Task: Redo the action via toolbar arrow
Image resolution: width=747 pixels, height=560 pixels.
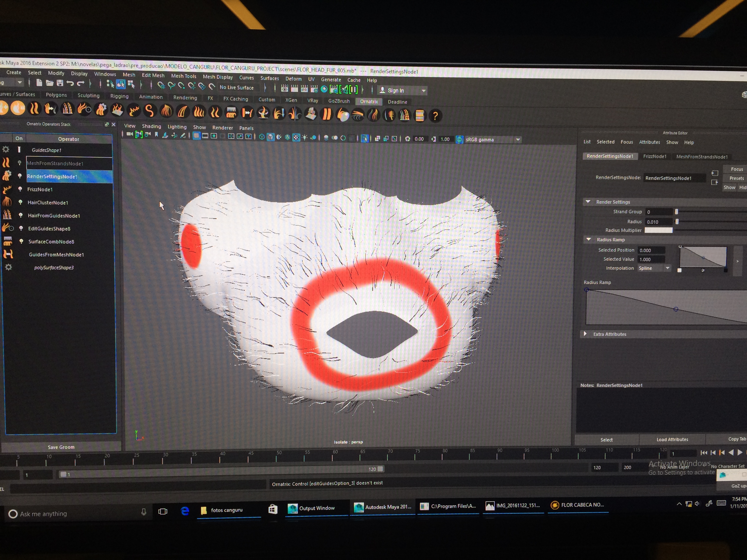Action: tap(80, 83)
